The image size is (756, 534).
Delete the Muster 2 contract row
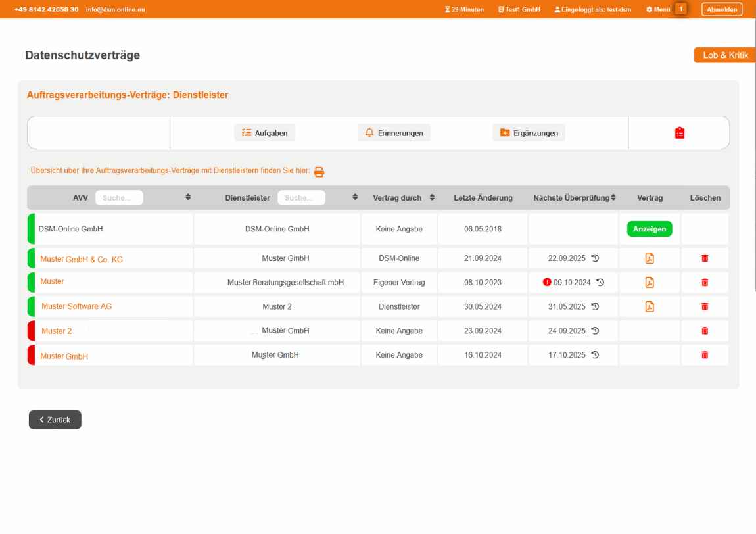point(705,331)
